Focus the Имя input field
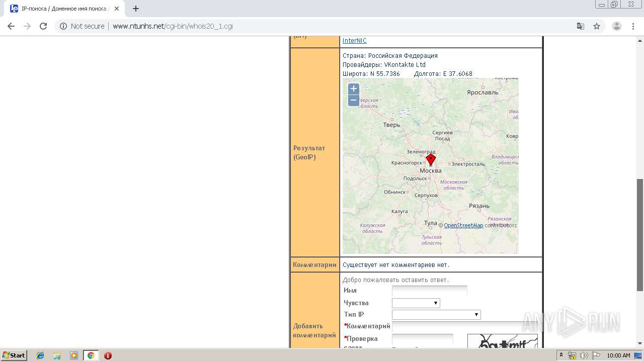644x362 pixels. coord(430,291)
